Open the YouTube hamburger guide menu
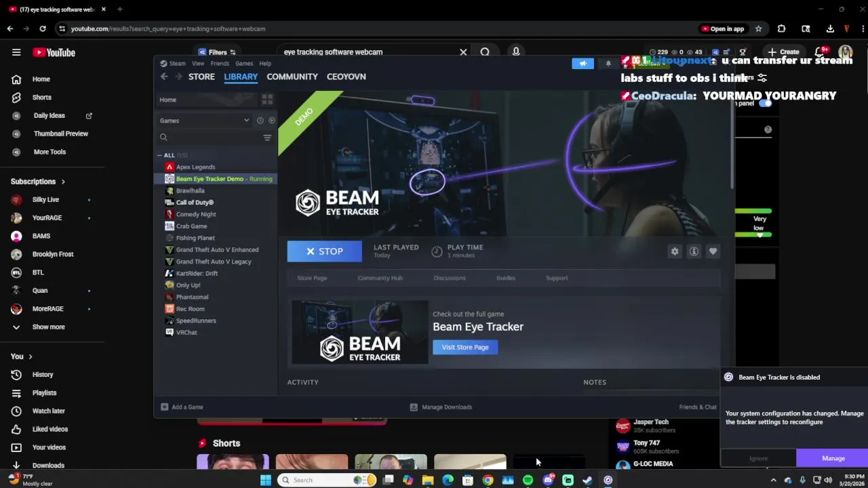This screenshot has height=488, width=868. 16,52
